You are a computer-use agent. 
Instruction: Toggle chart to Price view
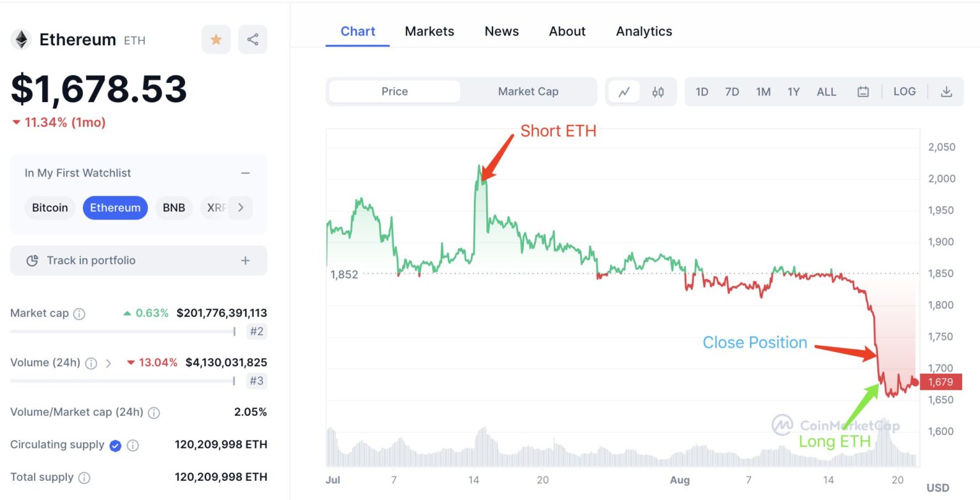[394, 92]
